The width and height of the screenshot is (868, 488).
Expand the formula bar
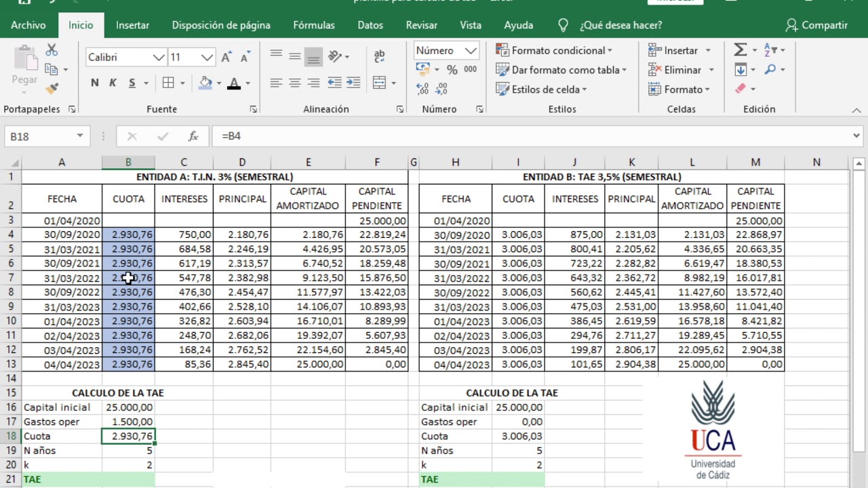(856, 136)
